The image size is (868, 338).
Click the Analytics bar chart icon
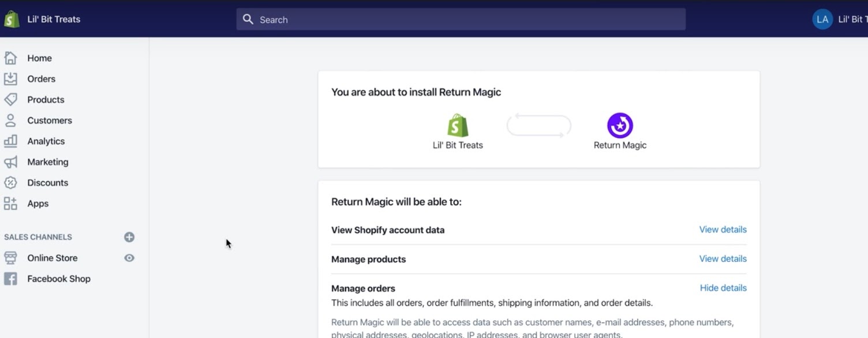10,141
